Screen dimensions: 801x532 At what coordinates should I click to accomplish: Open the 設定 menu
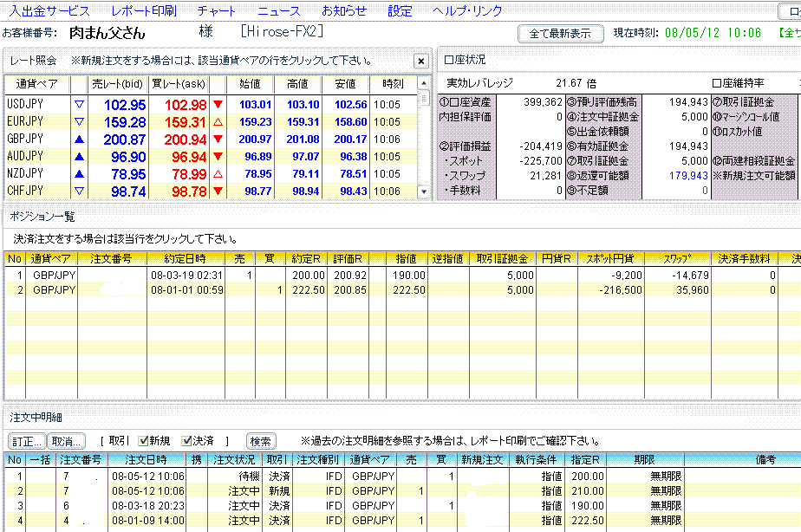point(400,11)
